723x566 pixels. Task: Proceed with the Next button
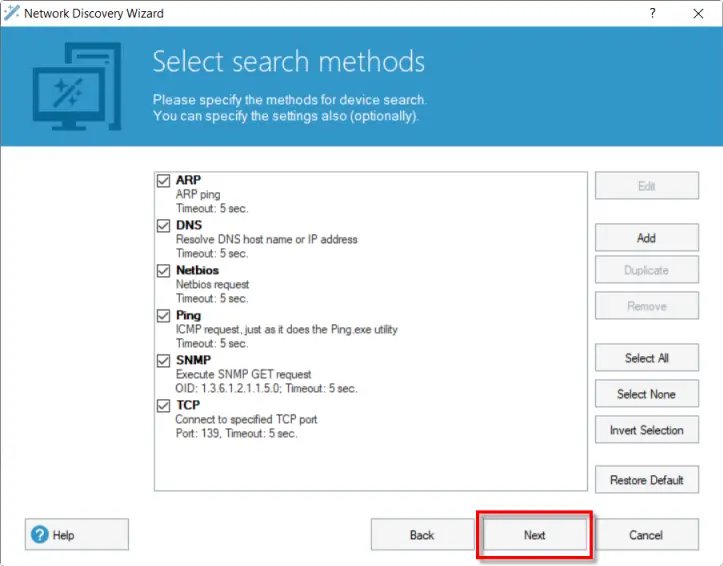(x=534, y=535)
